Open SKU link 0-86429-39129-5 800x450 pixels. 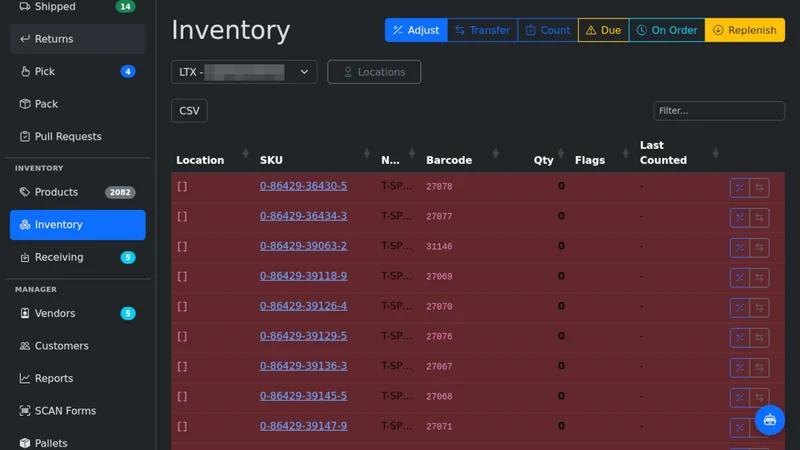tap(304, 336)
